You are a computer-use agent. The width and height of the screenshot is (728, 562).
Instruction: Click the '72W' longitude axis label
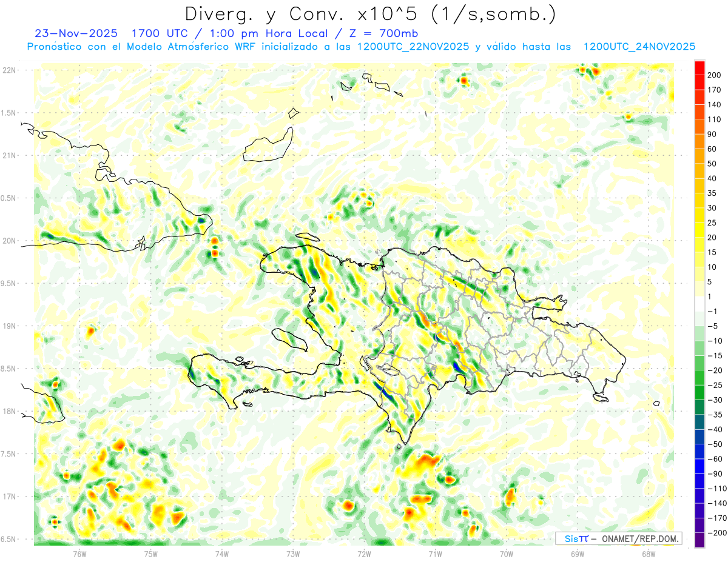pyautogui.click(x=364, y=554)
